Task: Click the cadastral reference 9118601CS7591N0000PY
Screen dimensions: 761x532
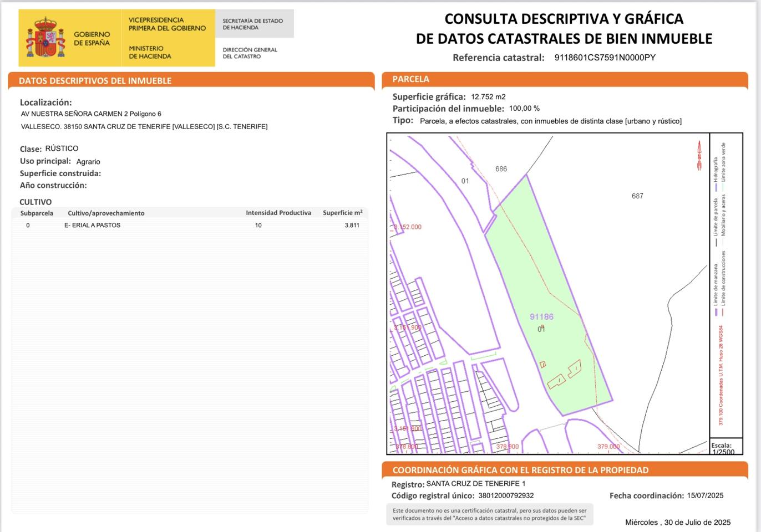Action: click(x=605, y=58)
